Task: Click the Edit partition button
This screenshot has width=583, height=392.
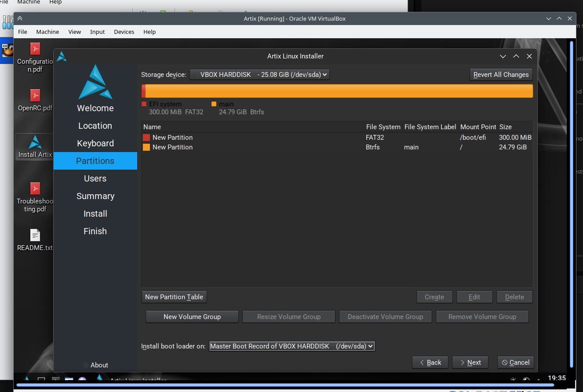Action: tap(474, 297)
